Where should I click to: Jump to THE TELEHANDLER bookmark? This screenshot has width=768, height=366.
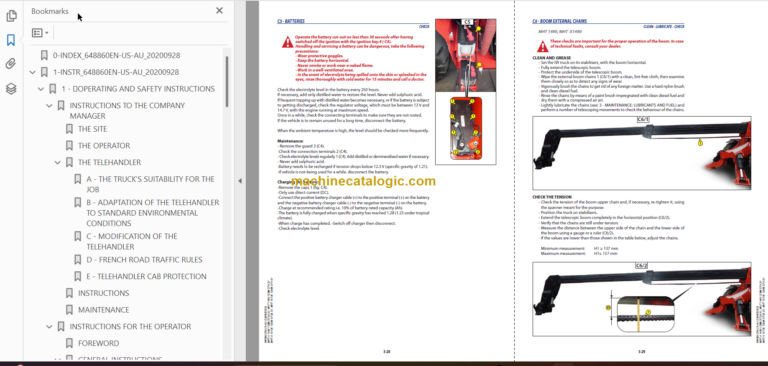[109, 162]
